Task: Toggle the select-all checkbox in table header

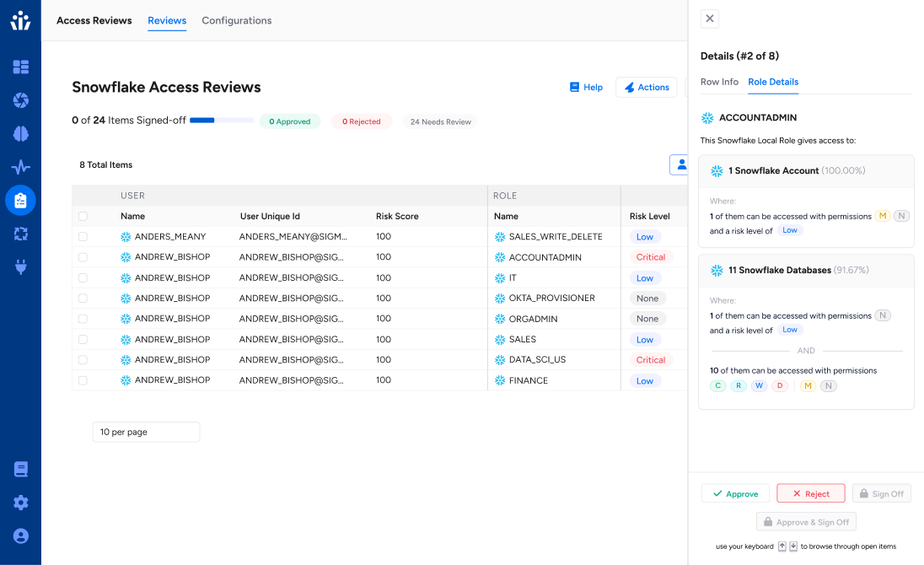Action: tap(83, 216)
